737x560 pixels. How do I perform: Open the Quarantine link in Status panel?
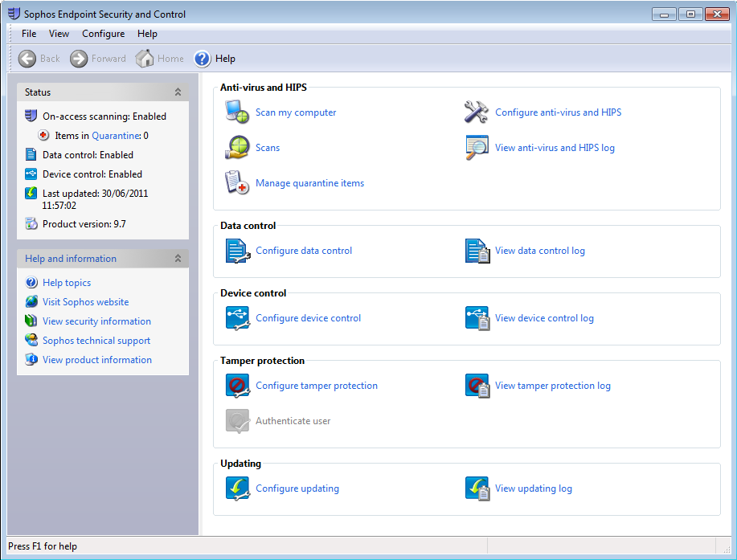[x=115, y=136]
